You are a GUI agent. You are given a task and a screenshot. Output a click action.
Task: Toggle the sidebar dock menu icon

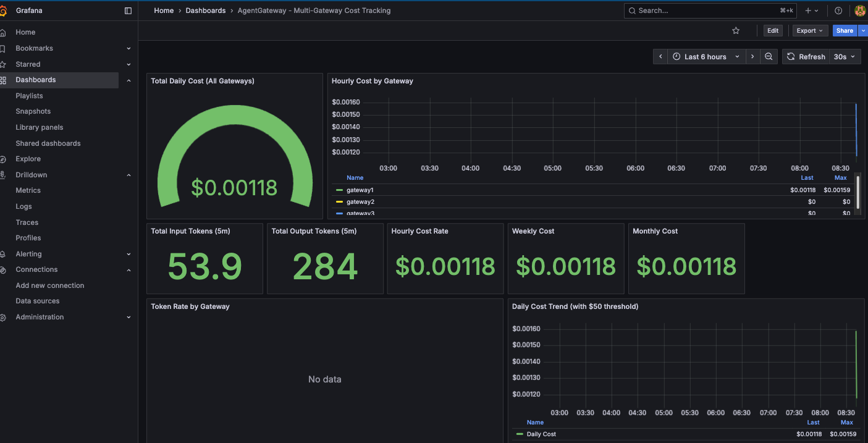(x=128, y=11)
